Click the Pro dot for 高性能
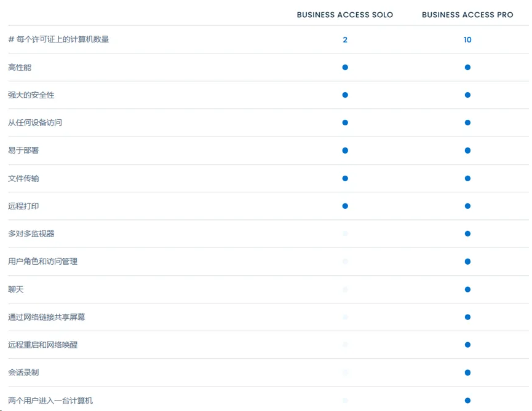 click(467, 68)
